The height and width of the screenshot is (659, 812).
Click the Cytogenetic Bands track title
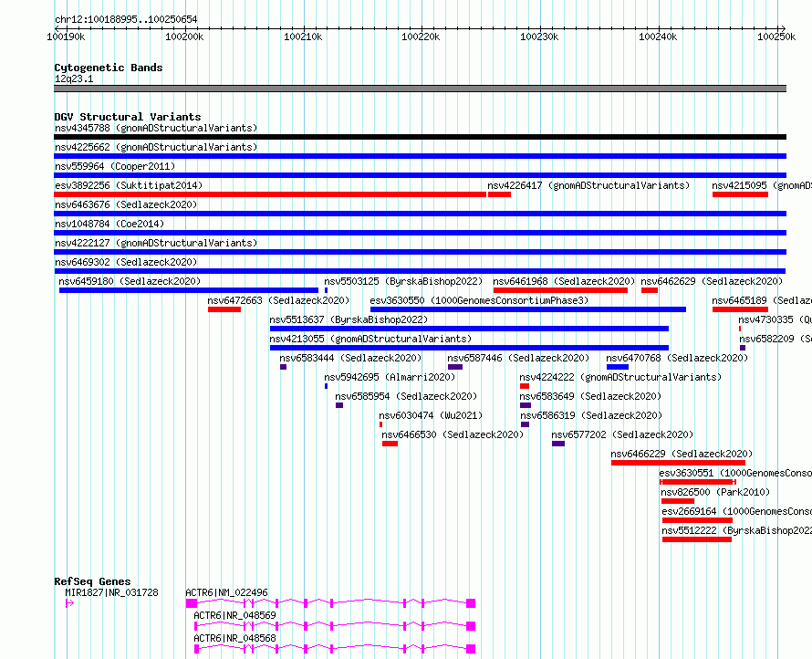click(109, 68)
